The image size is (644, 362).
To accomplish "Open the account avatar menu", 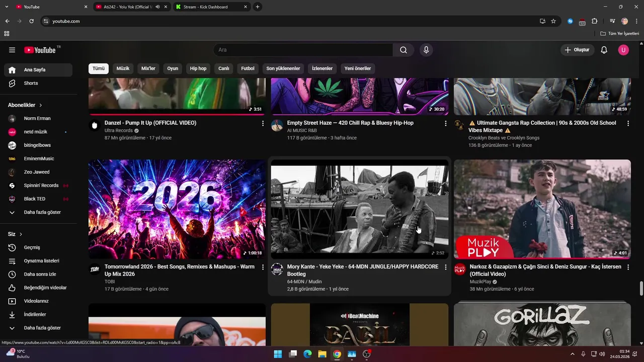I will pos(623,50).
